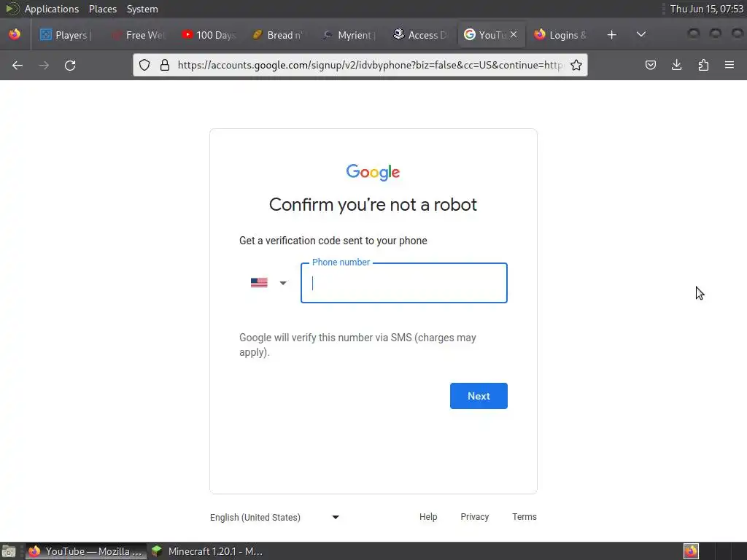Go back to the previous page
The height and width of the screenshot is (560, 747).
[18, 65]
